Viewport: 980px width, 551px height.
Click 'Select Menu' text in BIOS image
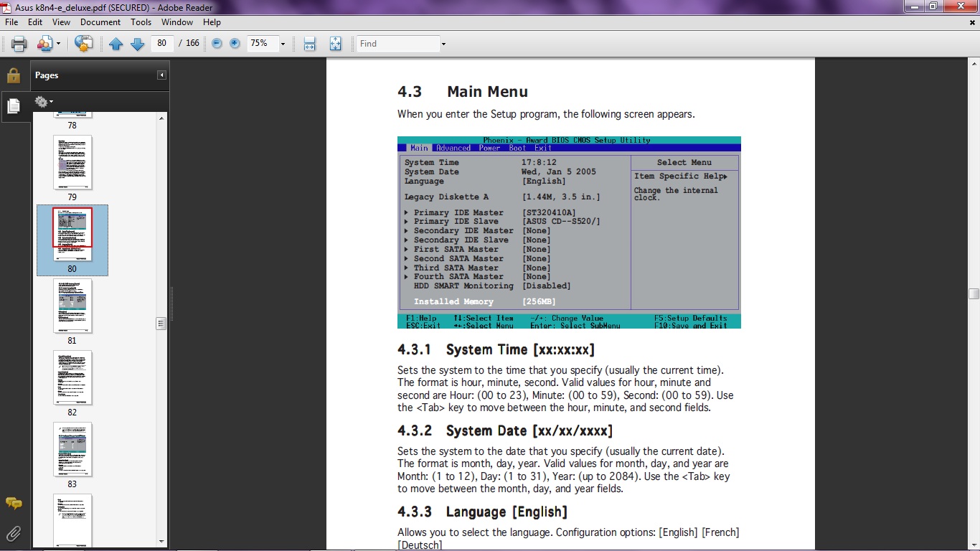coord(684,163)
